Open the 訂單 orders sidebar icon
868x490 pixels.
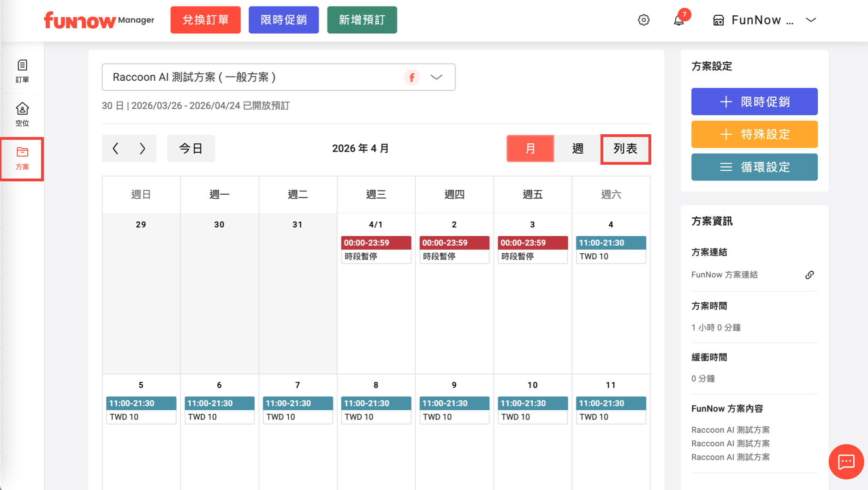(x=22, y=71)
